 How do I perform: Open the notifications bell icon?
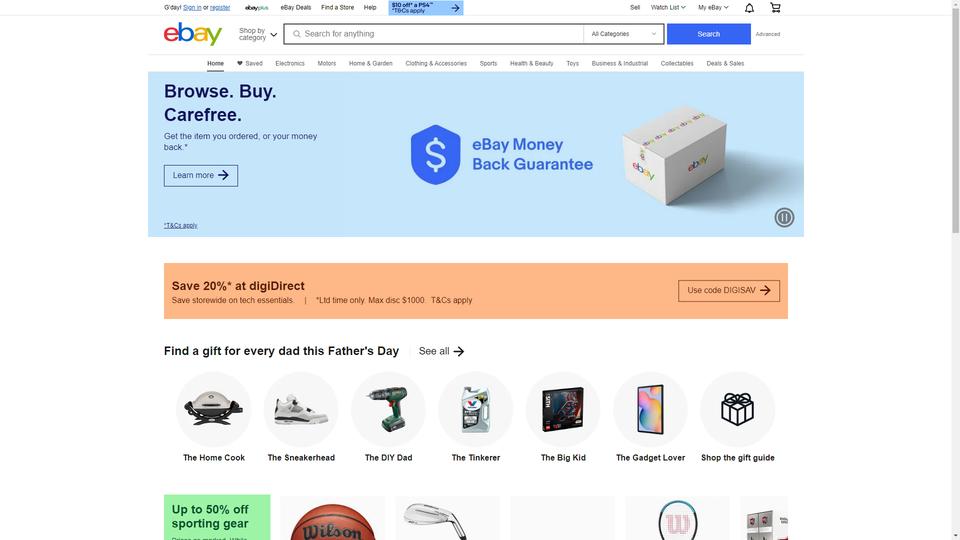tap(749, 8)
